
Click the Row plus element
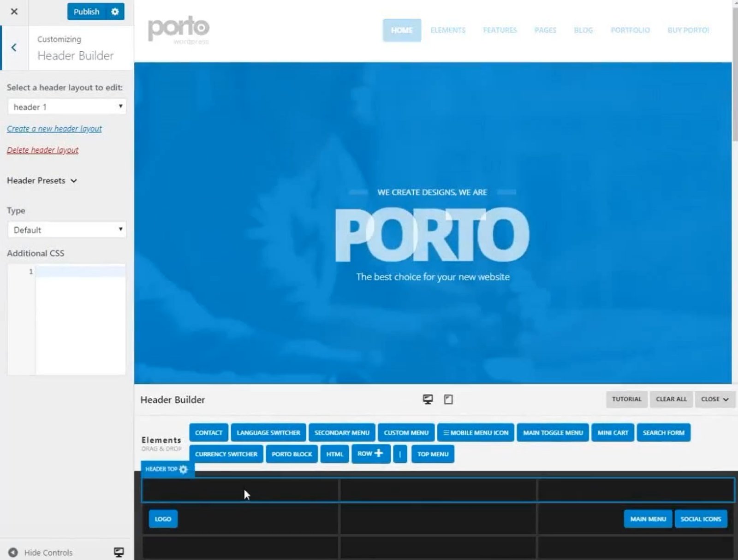pyautogui.click(x=370, y=453)
